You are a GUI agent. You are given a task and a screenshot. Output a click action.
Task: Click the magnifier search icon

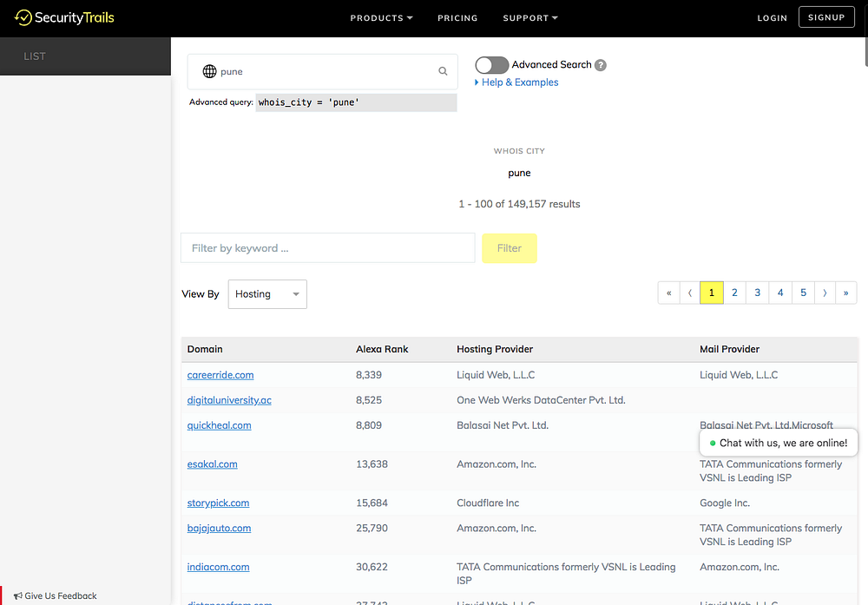[x=443, y=71]
